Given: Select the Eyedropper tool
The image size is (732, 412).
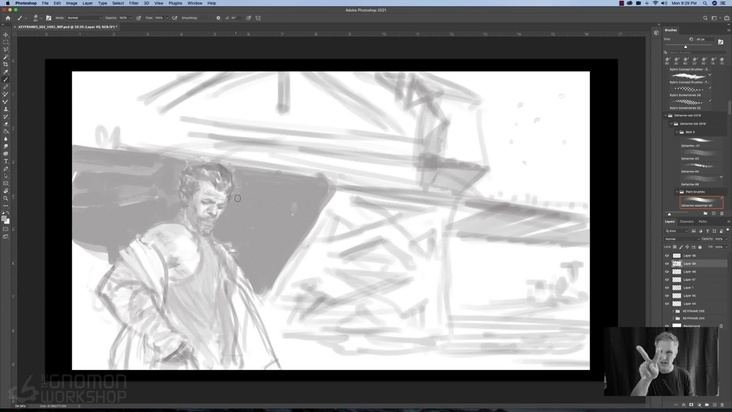Looking at the screenshot, I should coord(6,72).
